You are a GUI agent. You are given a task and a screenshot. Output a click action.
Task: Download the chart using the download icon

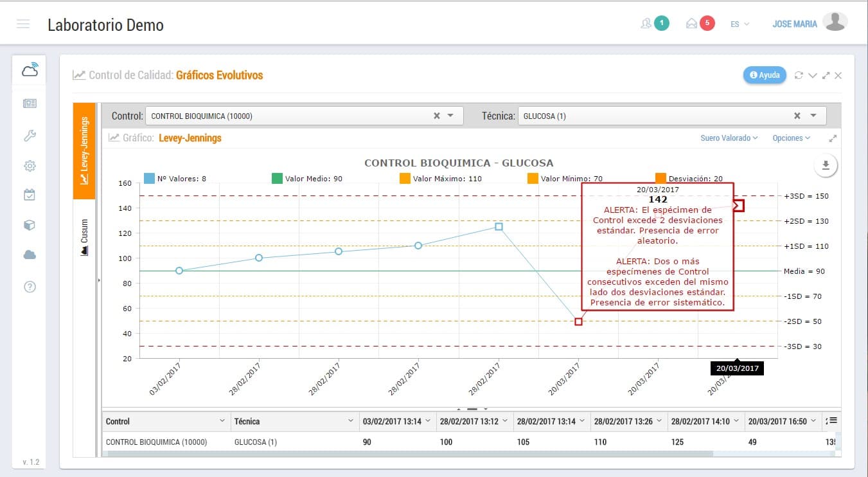click(826, 165)
